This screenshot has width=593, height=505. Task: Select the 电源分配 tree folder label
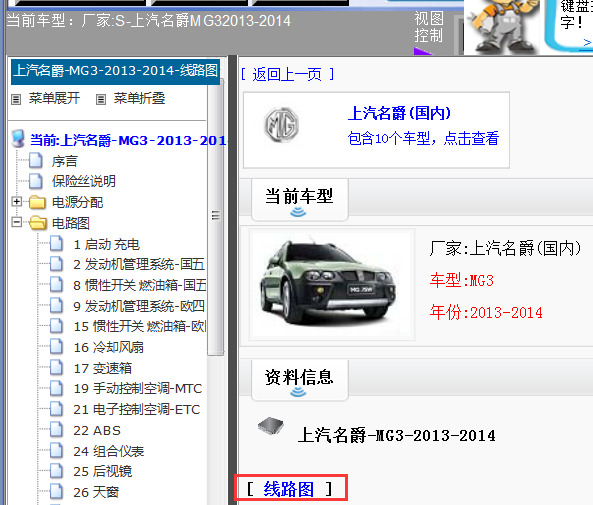pos(78,202)
